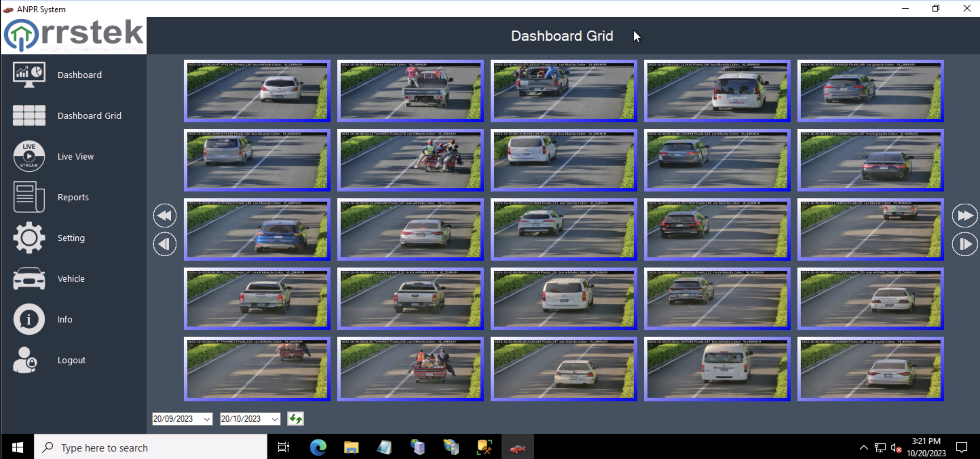
Task: Click the Reports menu label
Action: click(73, 197)
